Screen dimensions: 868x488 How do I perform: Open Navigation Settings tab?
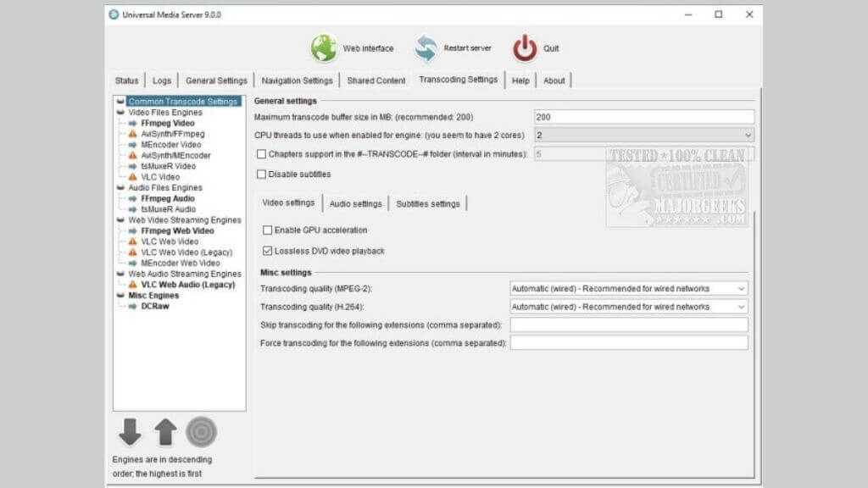(x=298, y=80)
